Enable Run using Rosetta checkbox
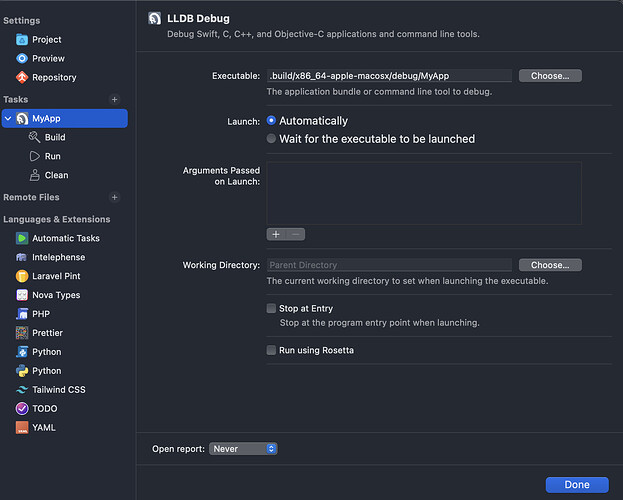The image size is (623, 500). (x=271, y=350)
